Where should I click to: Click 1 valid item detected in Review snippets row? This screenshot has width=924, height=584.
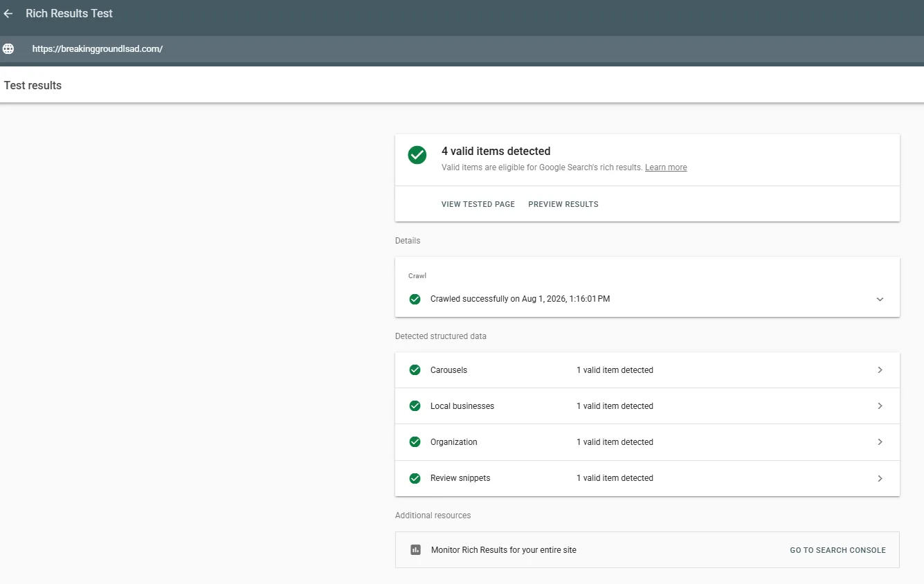[x=615, y=478]
